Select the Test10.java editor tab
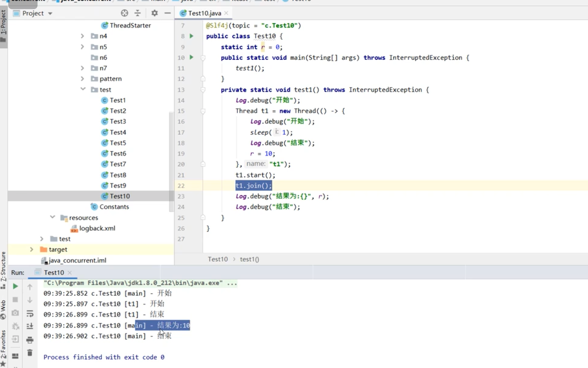This screenshot has width=588, height=368. tap(204, 13)
